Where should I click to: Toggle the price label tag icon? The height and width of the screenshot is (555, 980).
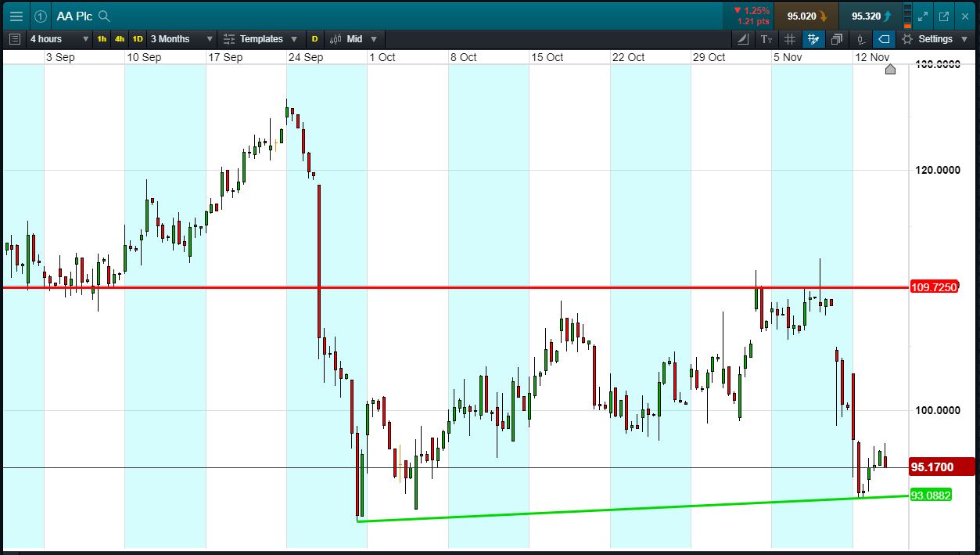click(x=884, y=39)
